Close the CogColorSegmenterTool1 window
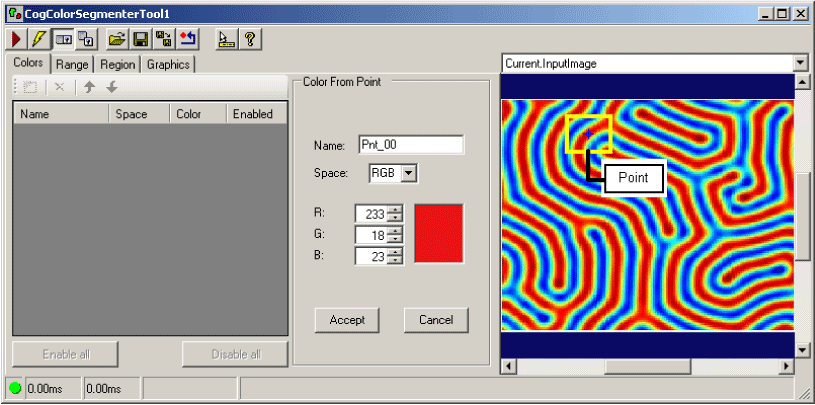 pyautogui.click(x=799, y=14)
